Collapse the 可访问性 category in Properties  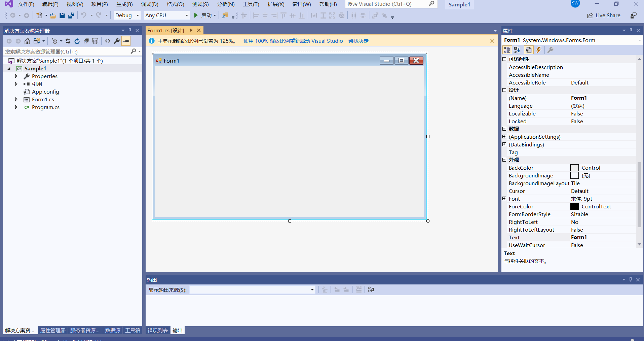(x=504, y=59)
